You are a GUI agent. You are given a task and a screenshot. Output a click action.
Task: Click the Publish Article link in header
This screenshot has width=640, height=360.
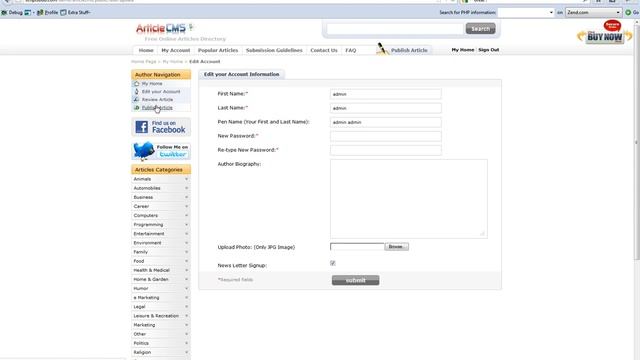tap(409, 50)
